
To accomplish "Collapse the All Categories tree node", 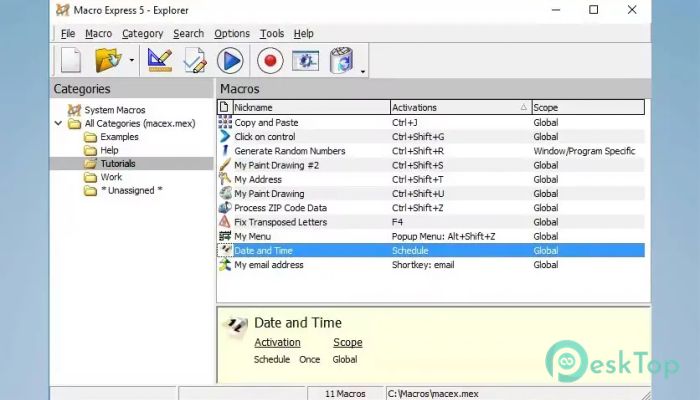I will [58, 123].
